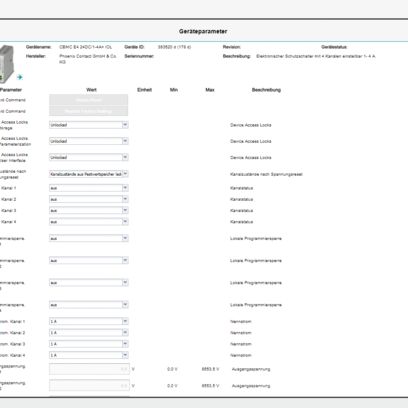This screenshot has width=408, height=408.
Task: Click the Min column header
Action: [174, 90]
